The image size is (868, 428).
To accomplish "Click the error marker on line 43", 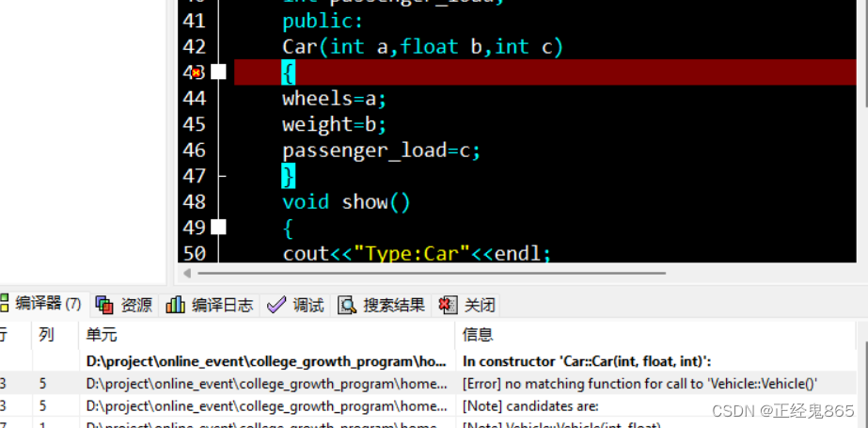I will coord(196,72).
